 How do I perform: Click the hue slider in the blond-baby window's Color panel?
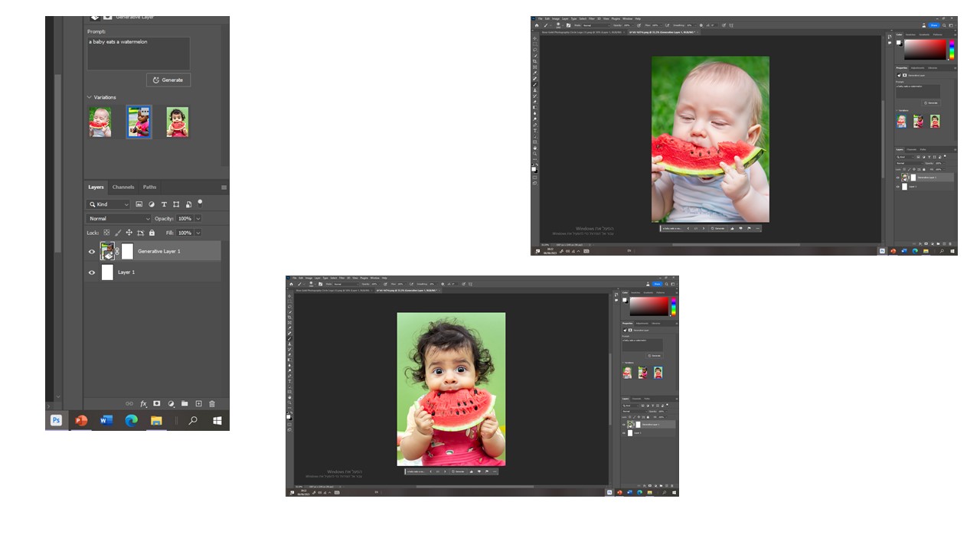[x=952, y=49]
